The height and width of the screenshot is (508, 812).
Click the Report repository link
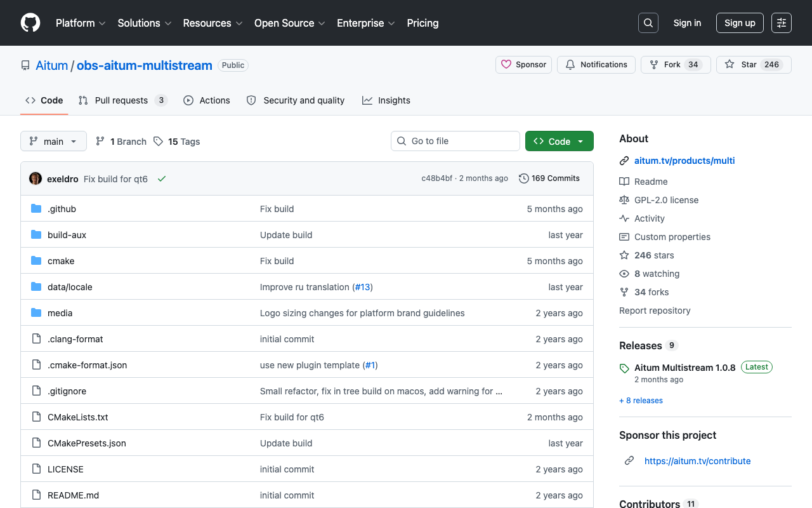point(655,311)
